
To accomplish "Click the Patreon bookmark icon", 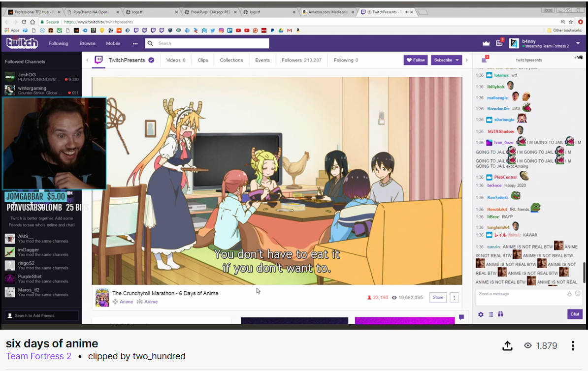I will [x=256, y=31].
